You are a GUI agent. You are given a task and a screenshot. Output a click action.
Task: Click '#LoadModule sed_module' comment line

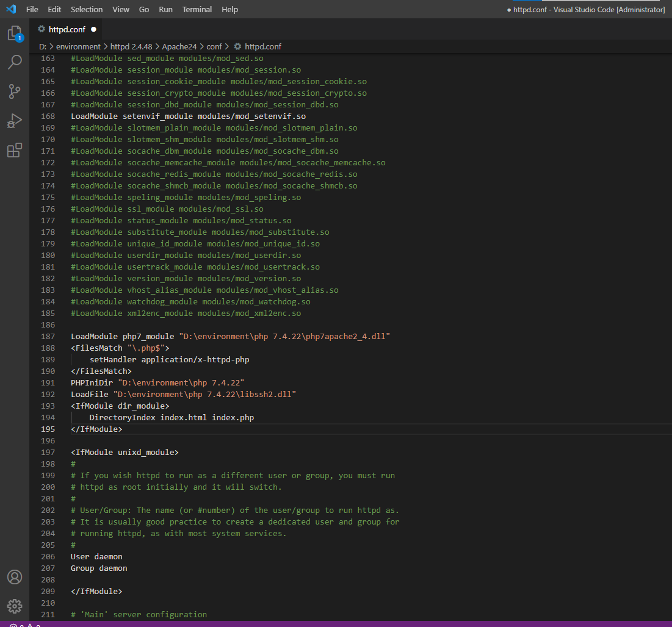point(167,58)
